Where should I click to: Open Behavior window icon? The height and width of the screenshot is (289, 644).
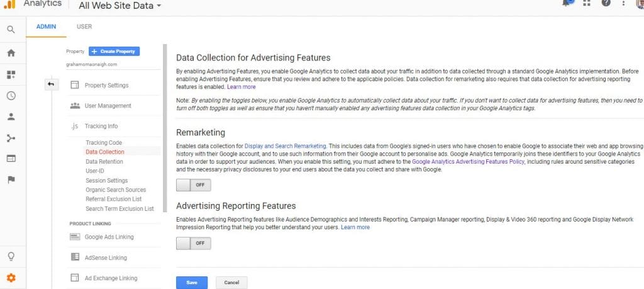(11, 159)
